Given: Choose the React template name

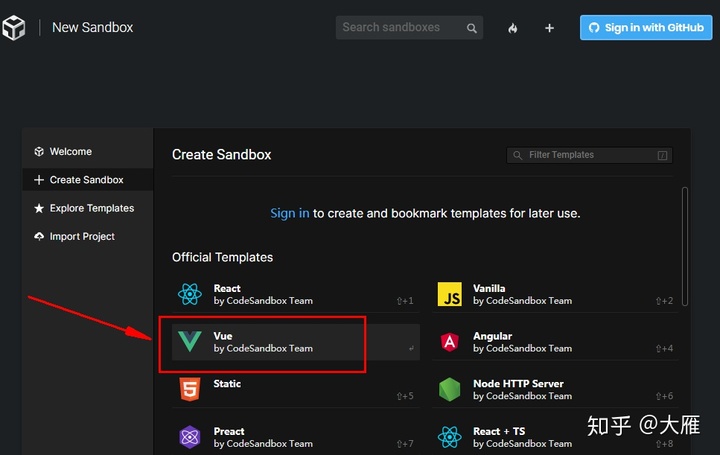Looking at the screenshot, I should click(227, 288).
